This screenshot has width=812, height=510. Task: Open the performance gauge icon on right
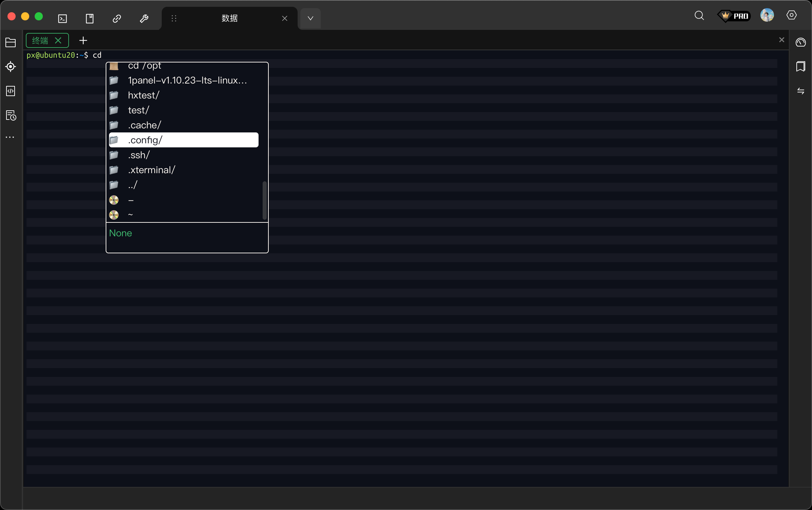tap(800, 42)
